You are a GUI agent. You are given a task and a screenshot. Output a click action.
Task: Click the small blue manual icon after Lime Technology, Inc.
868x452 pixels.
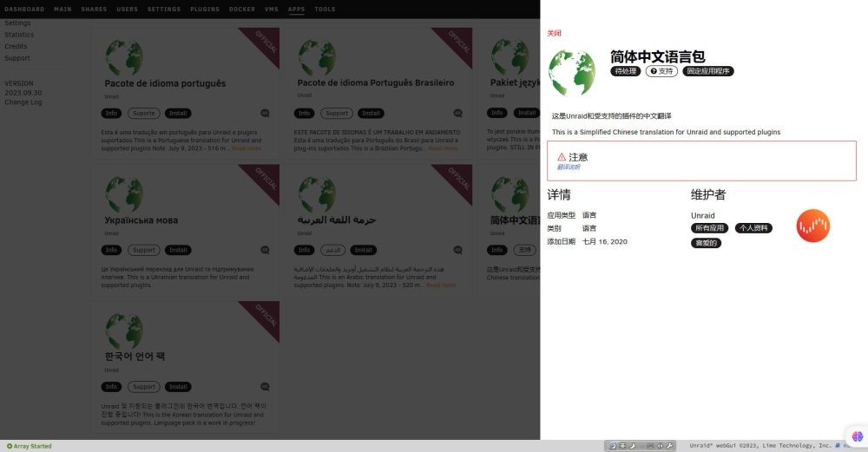pyautogui.click(x=838, y=445)
